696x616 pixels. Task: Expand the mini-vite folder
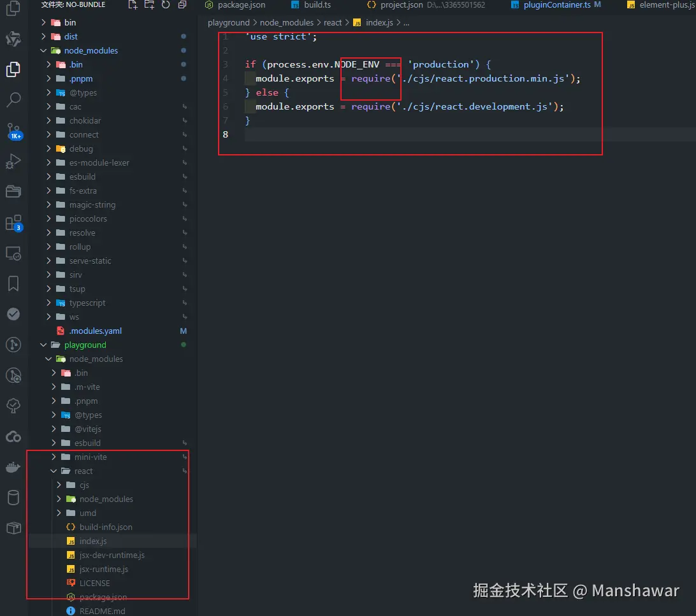point(113,457)
